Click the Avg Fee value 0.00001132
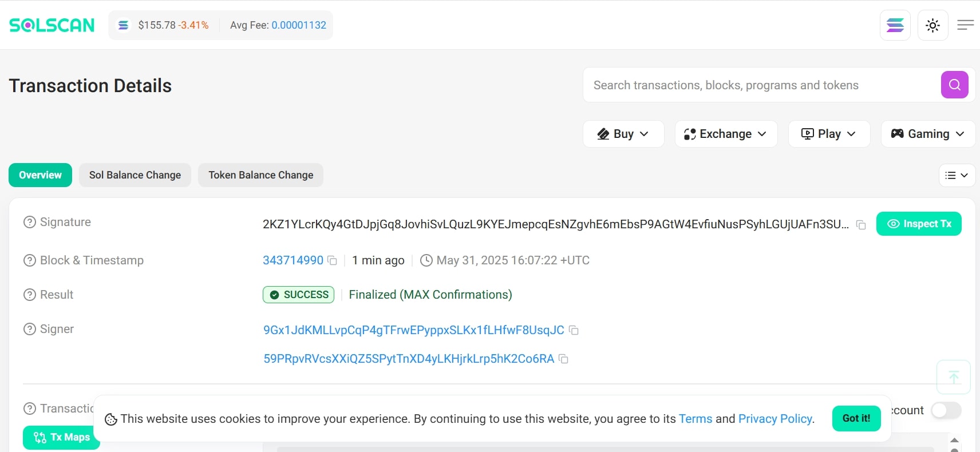Viewport: 980px width, 452px height. pyautogui.click(x=299, y=25)
